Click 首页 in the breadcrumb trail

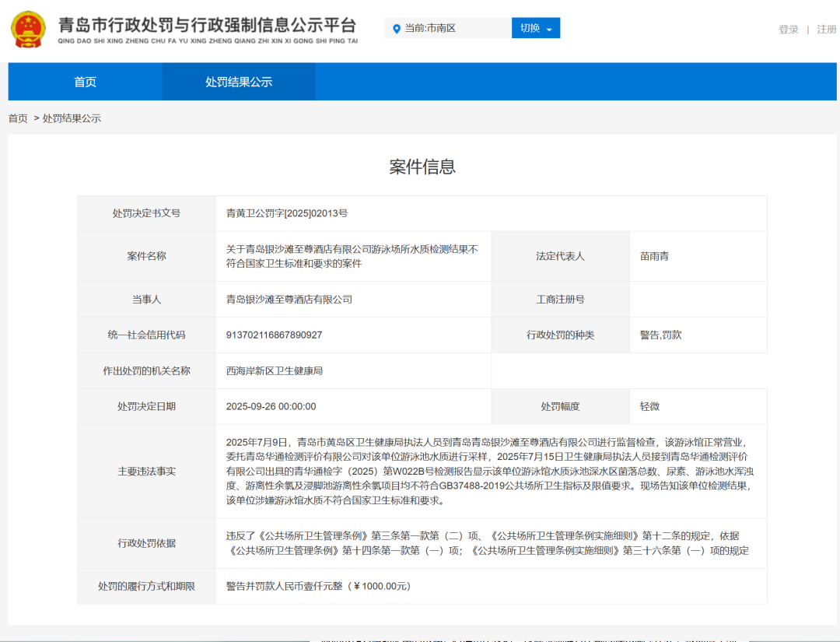tap(18, 118)
